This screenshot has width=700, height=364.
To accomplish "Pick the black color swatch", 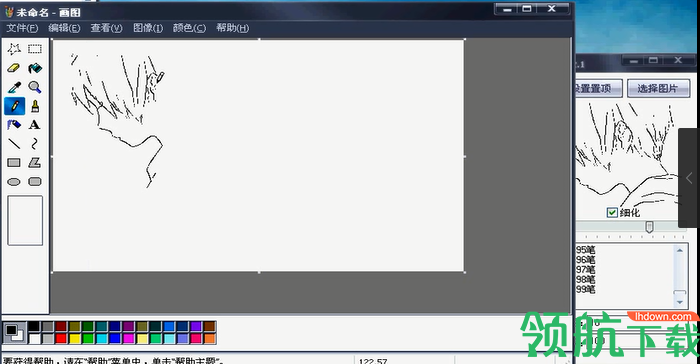I will coord(34,326).
